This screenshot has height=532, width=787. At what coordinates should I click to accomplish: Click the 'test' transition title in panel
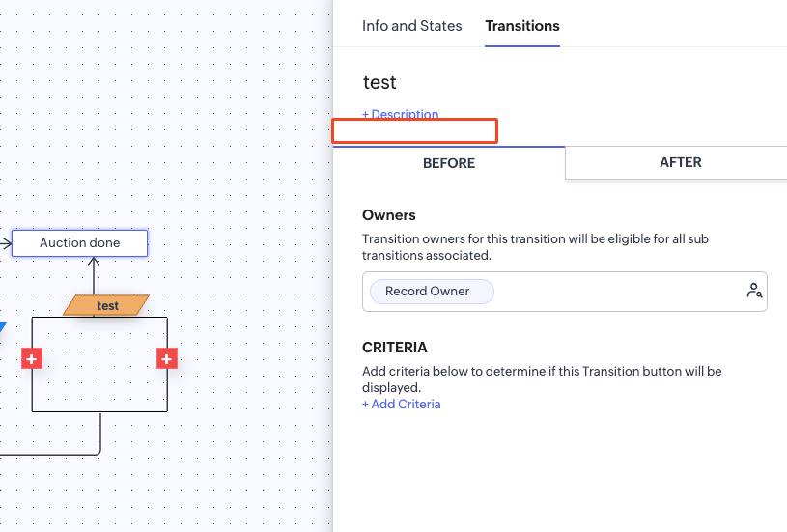point(379,83)
